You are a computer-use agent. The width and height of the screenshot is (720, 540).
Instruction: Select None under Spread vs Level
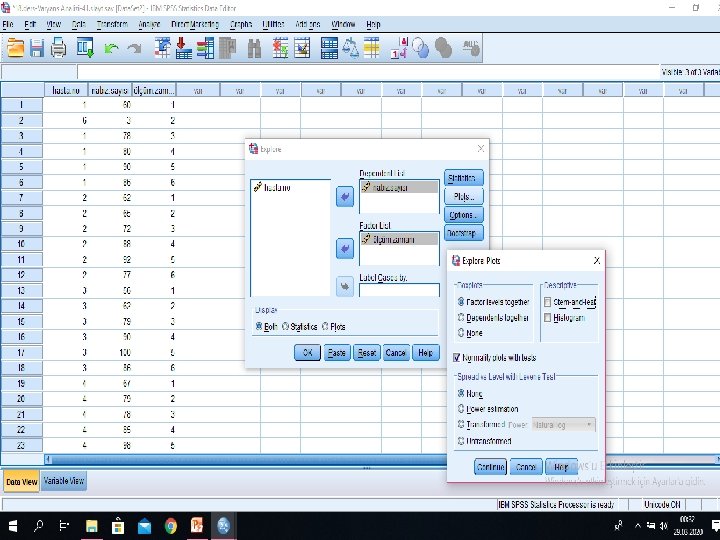tap(461, 393)
